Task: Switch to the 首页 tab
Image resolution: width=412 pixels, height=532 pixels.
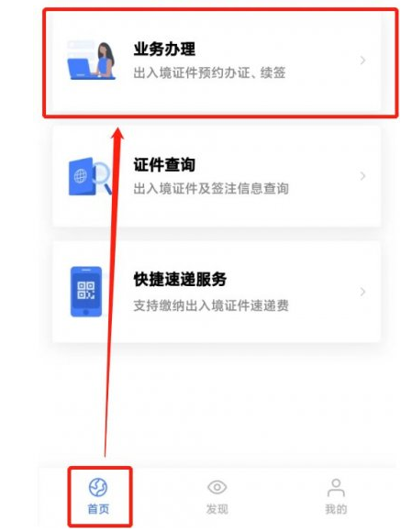Action: point(99,496)
